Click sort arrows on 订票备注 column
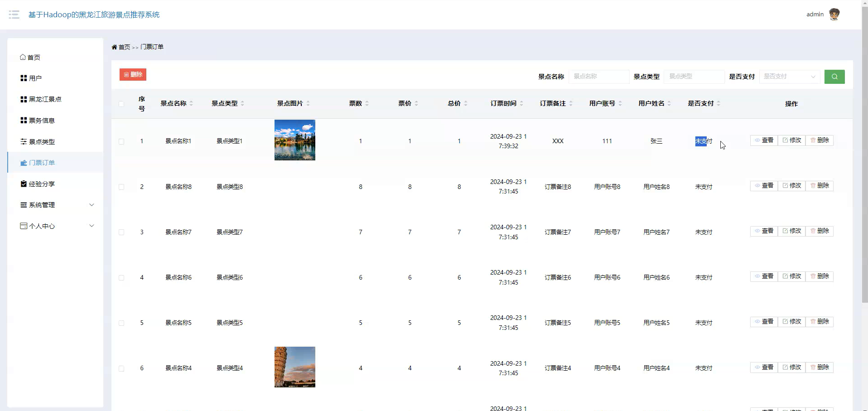868x411 pixels. click(571, 104)
